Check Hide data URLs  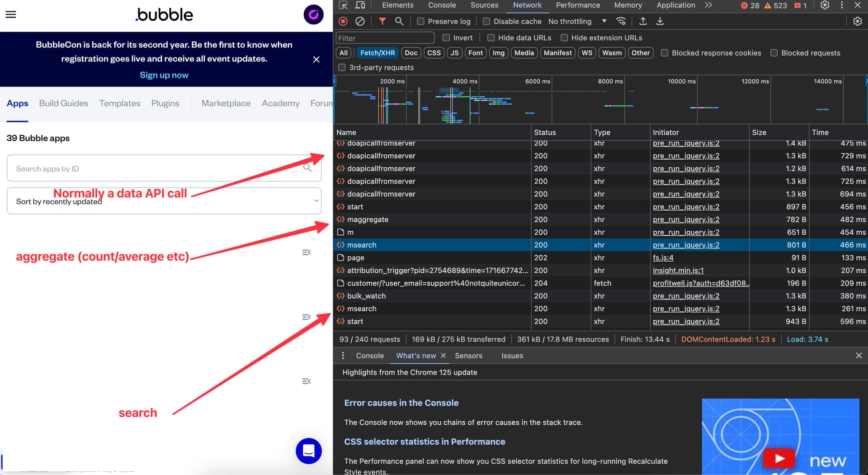491,38
